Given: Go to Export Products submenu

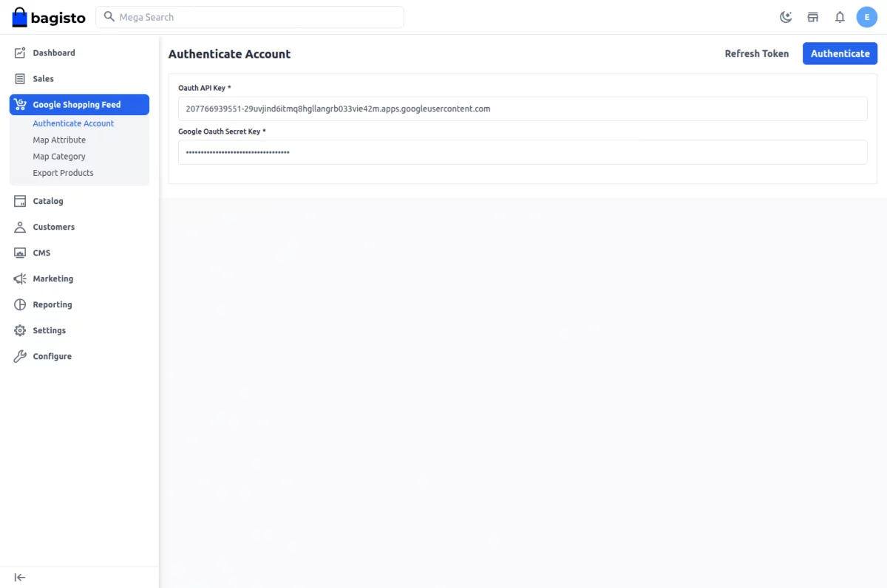Looking at the screenshot, I should tap(63, 173).
